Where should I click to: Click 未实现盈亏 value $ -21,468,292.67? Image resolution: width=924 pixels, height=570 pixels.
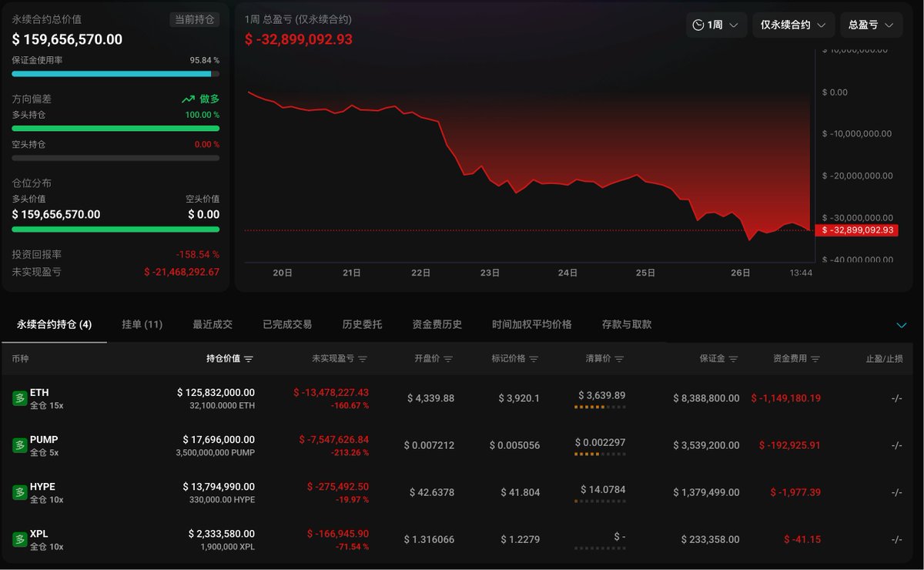pyautogui.click(x=182, y=272)
